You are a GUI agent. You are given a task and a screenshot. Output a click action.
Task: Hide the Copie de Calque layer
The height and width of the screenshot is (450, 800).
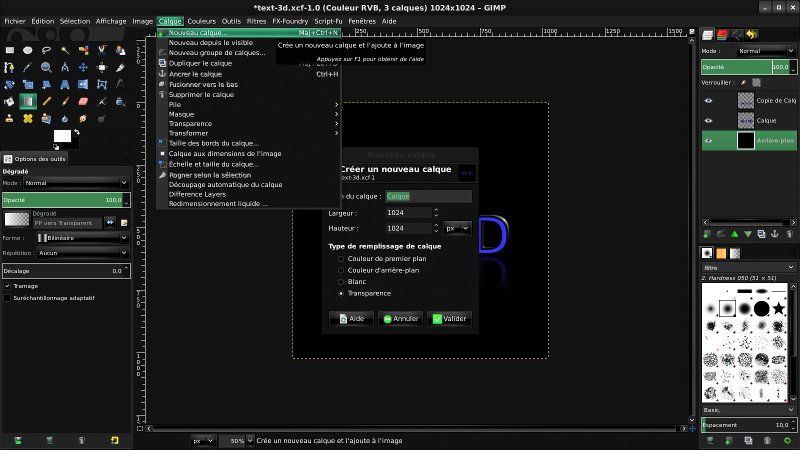click(x=708, y=101)
